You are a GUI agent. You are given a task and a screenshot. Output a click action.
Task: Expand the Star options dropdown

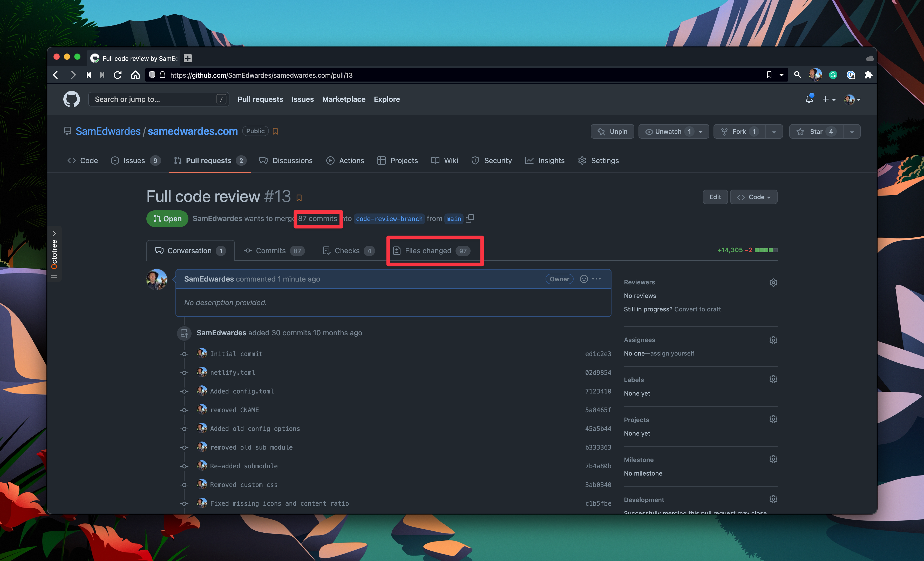point(851,131)
